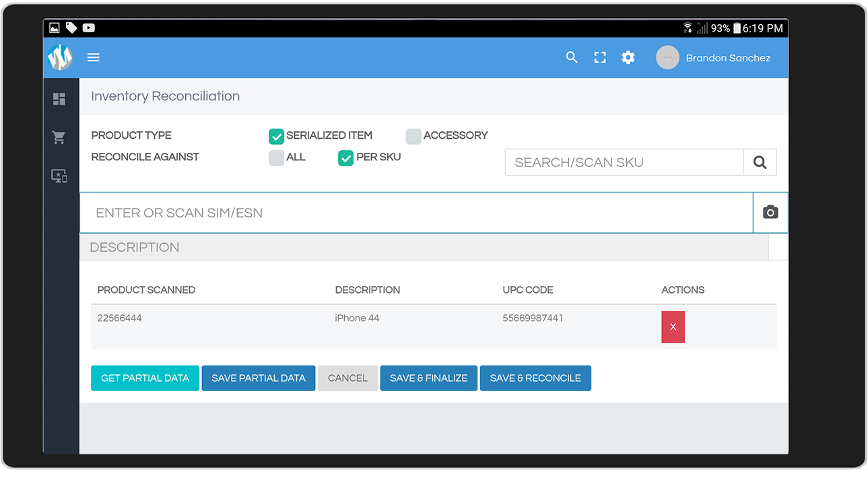Select scanned product 22566444 cell

(x=119, y=318)
